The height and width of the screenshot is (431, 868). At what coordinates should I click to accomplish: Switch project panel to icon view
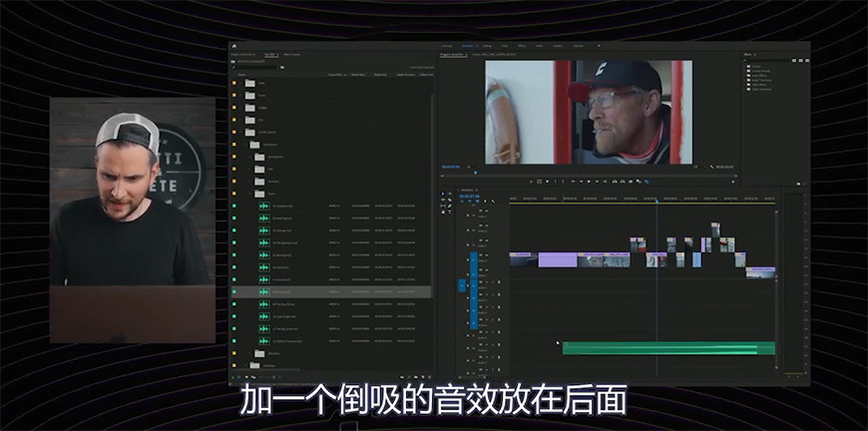[246, 377]
